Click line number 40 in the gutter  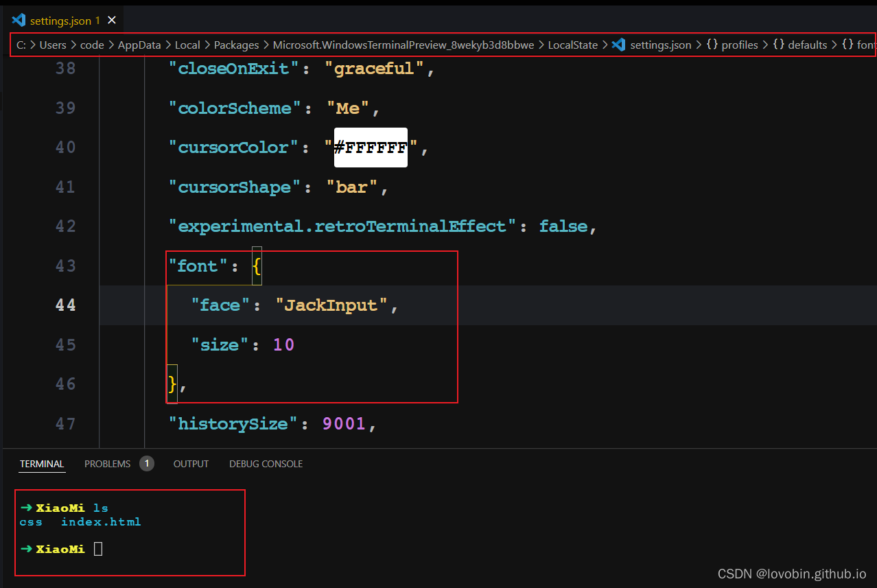pyautogui.click(x=66, y=148)
